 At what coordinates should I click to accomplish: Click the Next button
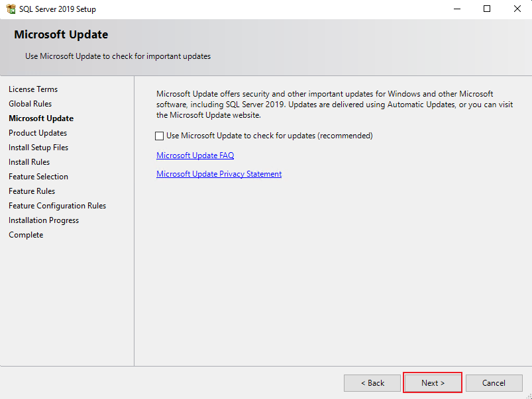[x=432, y=382]
